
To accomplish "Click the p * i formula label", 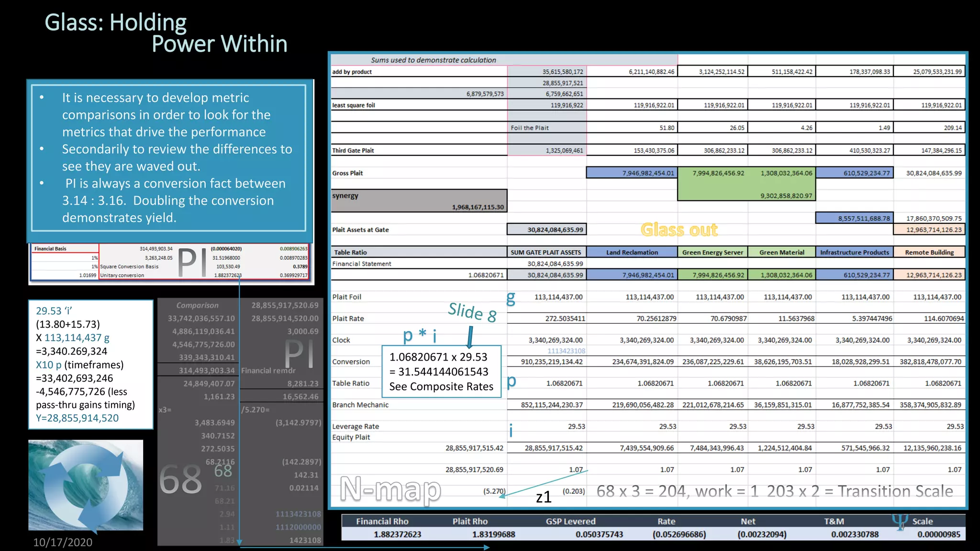I will (420, 335).
